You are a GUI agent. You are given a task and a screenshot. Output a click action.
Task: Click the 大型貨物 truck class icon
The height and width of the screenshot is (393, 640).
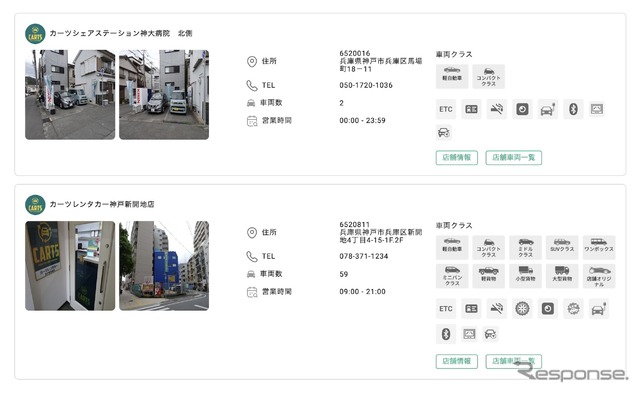[x=562, y=276]
